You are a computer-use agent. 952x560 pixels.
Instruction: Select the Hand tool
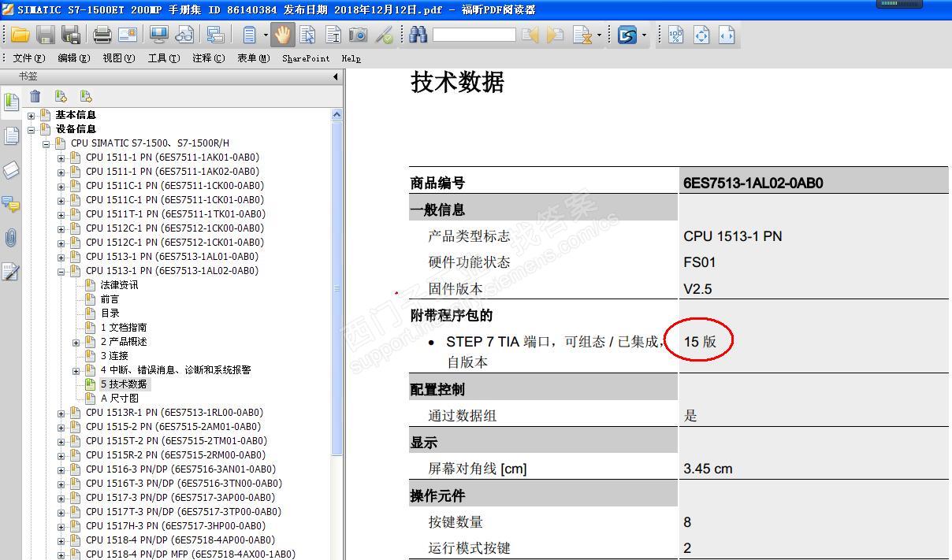pos(284,35)
